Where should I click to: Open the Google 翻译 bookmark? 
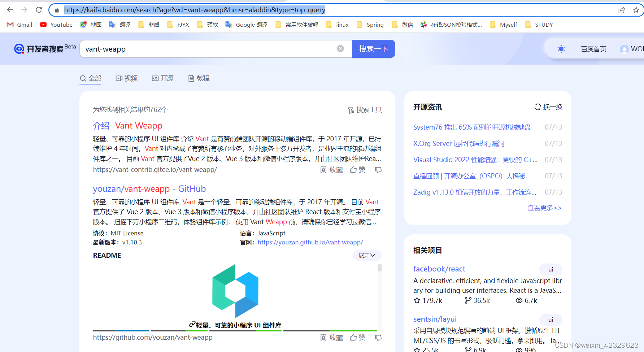pyautogui.click(x=247, y=25)
